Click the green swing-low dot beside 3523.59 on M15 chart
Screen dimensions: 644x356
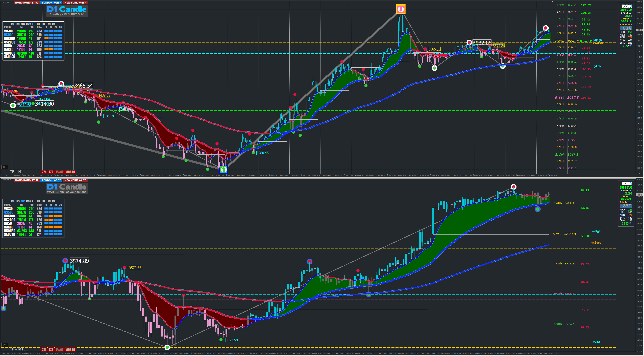coord(221,340)
